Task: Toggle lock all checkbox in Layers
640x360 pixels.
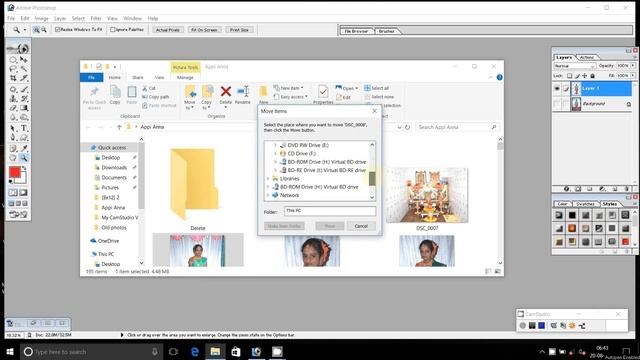Action: point(592,76)
